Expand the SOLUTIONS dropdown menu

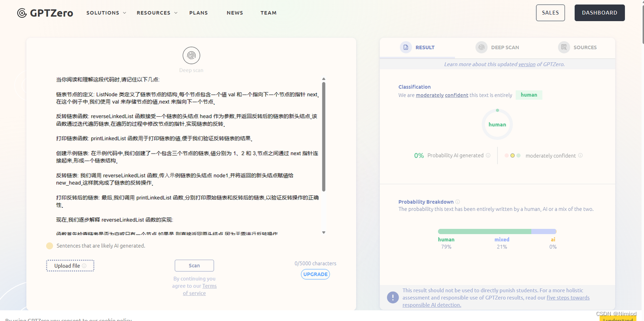point(106,13)
